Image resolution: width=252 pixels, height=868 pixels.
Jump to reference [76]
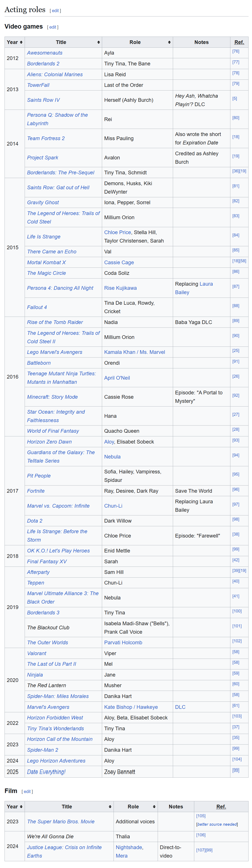[236, 51]
